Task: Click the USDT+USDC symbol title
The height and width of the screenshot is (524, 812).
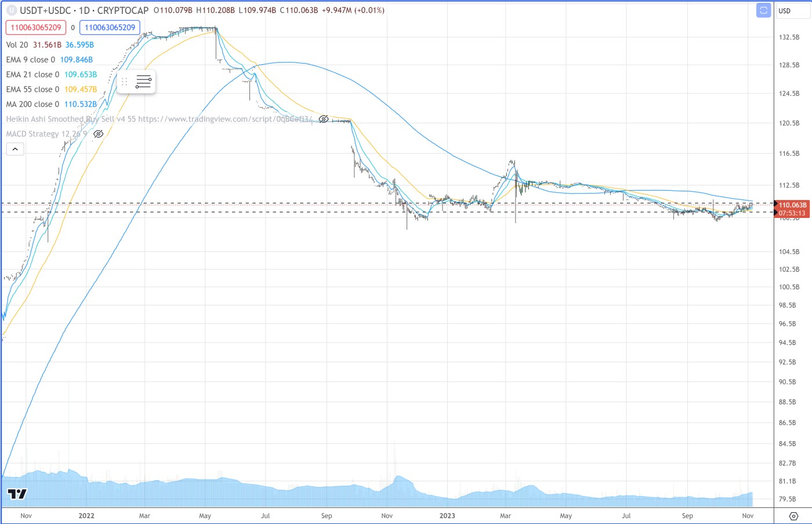Action: coord(45,10)
